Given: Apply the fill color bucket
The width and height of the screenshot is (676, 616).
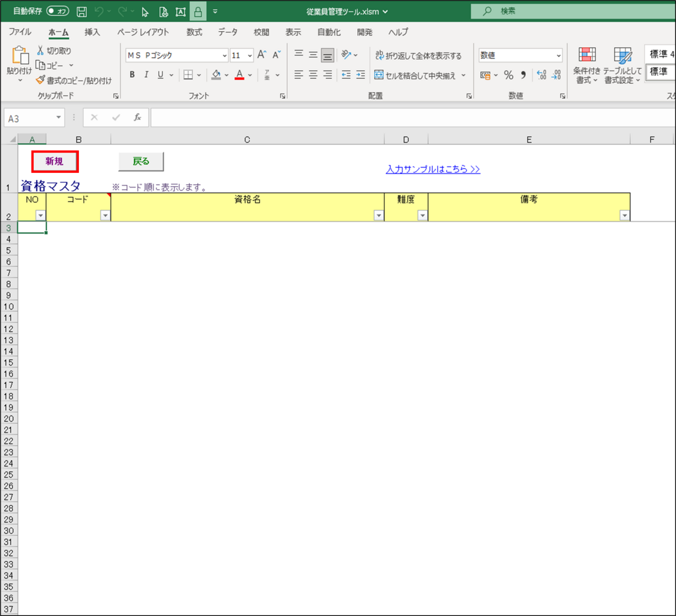Looking at the screenshot, I should [x=216, y=75].
